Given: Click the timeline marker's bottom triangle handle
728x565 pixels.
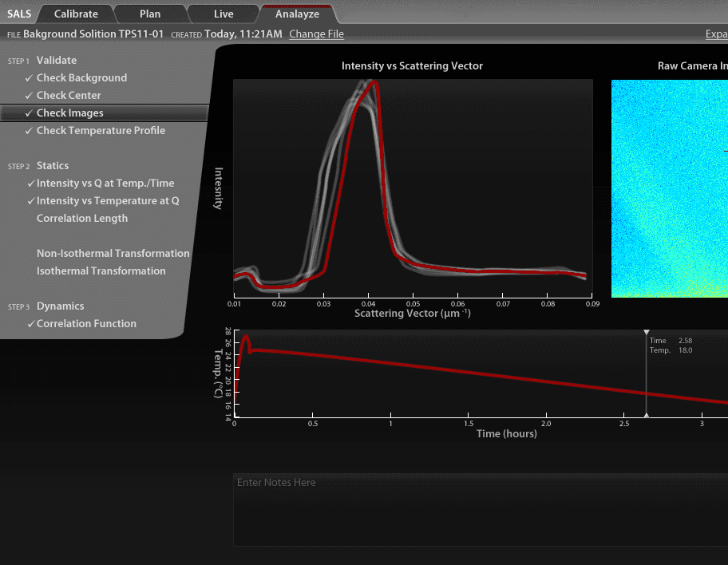Looking at the screenshot, I should (x=647, y=415).
